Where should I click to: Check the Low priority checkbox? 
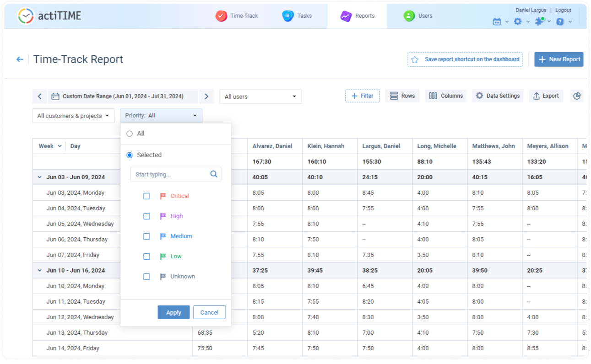click(146, 257)
